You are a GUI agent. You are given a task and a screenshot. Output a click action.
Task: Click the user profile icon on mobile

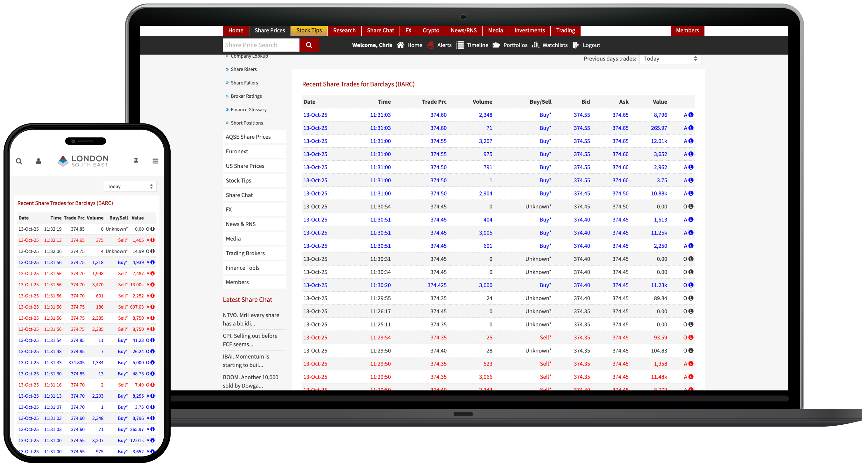point(38,161)
